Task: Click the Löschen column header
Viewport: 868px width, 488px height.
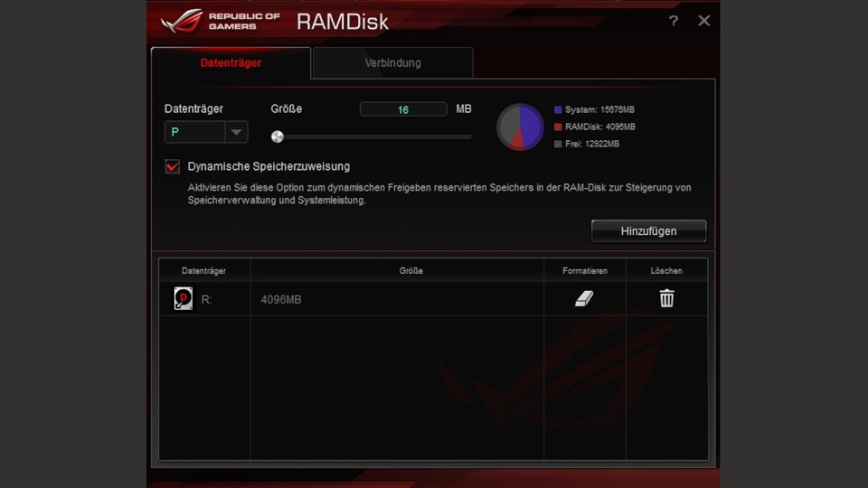Action: point(666,270)
